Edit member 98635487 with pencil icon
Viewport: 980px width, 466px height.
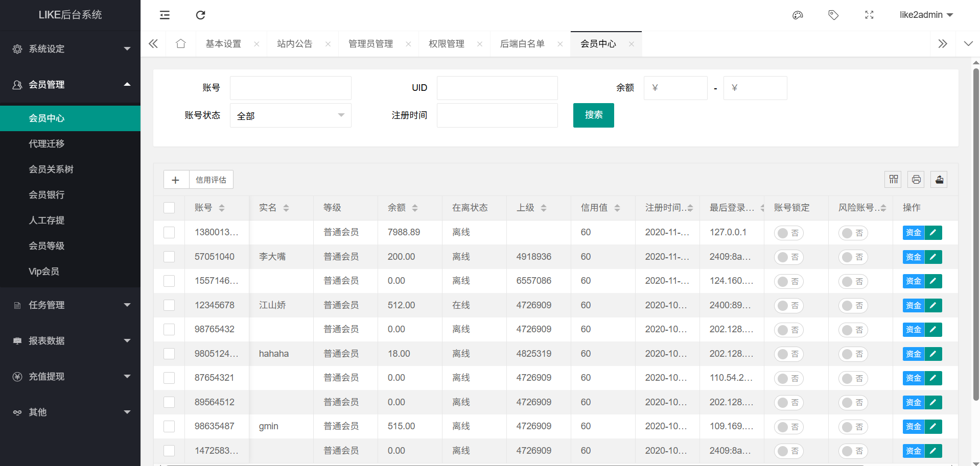pyautogui.click(x=933, y=426)
